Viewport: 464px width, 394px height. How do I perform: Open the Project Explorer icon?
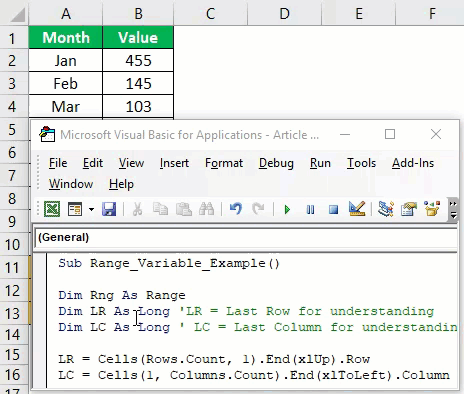(386, 209)
